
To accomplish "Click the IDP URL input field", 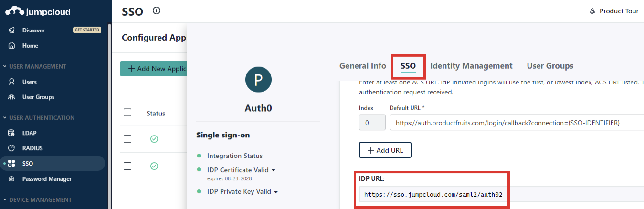I will [x=501, y=194].
